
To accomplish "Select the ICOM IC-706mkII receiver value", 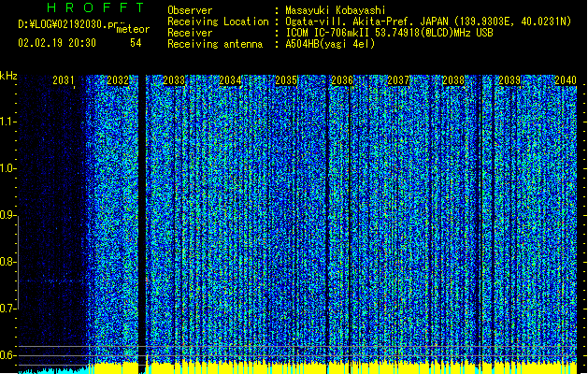I will click(389, 33).
